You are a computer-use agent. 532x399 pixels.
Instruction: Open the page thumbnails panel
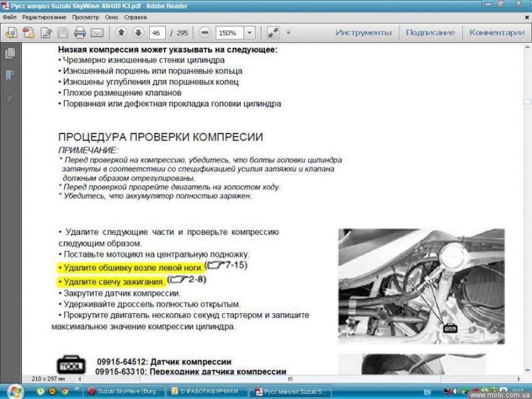[10, 53]
